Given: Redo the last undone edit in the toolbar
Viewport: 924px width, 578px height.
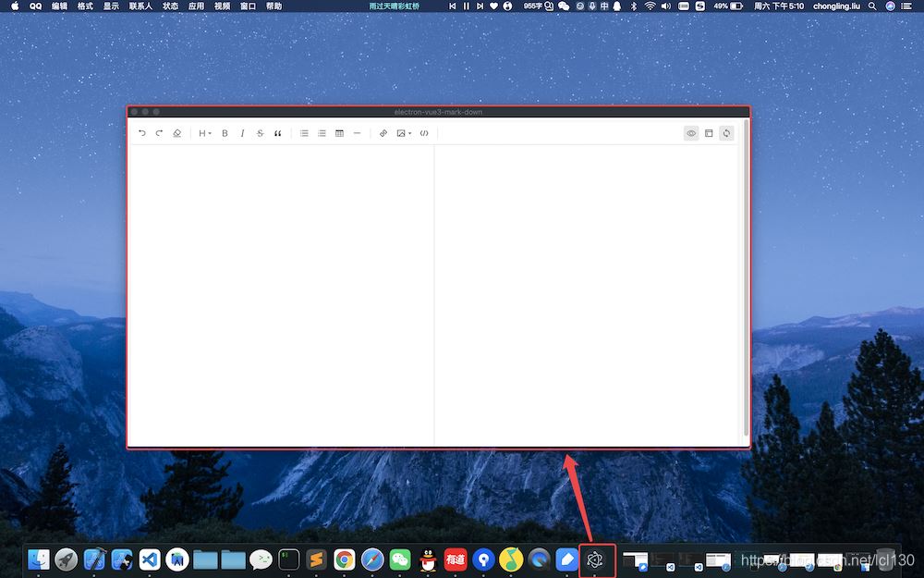Looking at the screenshot, I should 159,133.
